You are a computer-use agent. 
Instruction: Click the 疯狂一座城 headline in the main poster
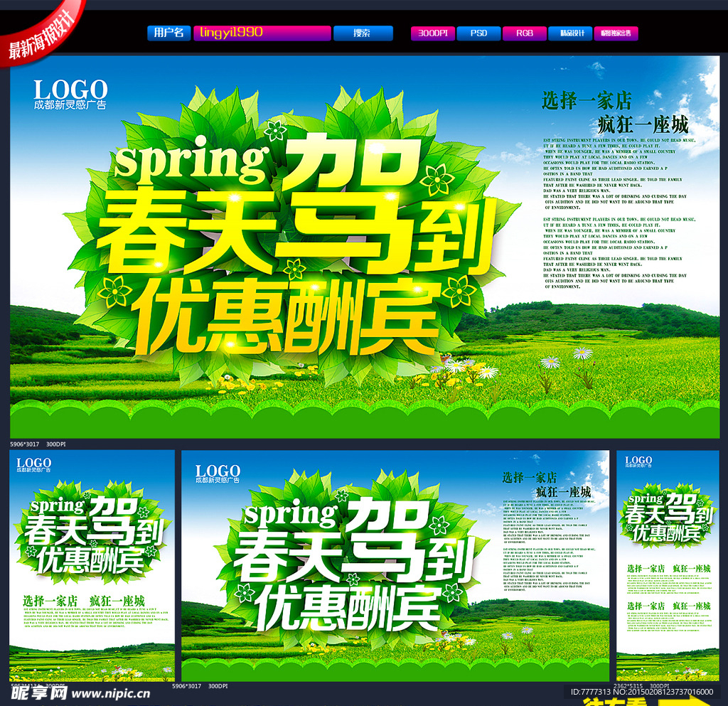[x=643, y=124]
